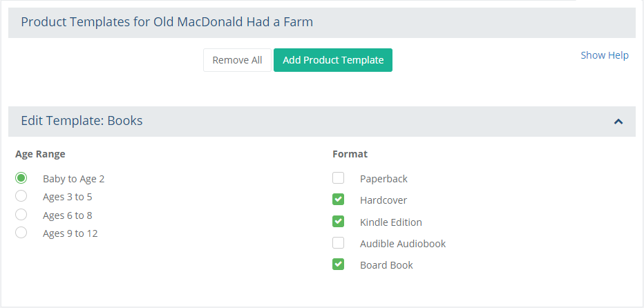Click the Remove All button
This screenshot has width=644, height=308.
237,60
